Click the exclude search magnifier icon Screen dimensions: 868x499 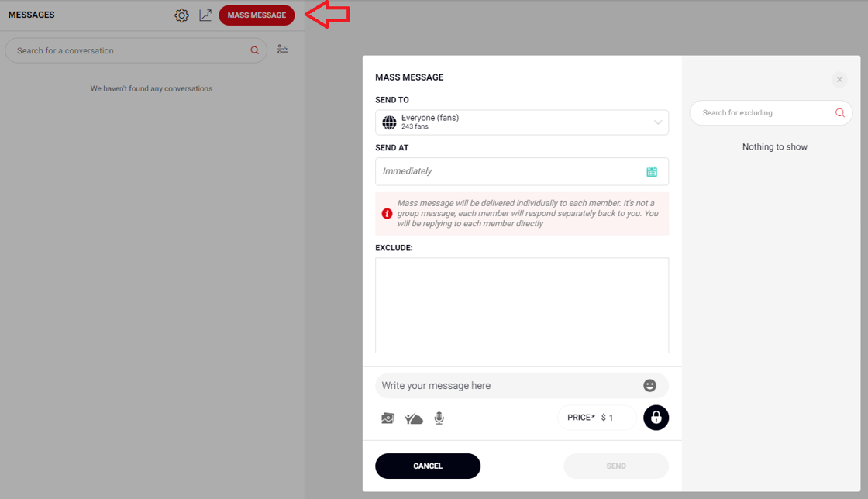pyautogui.click(x=840, y=113)
